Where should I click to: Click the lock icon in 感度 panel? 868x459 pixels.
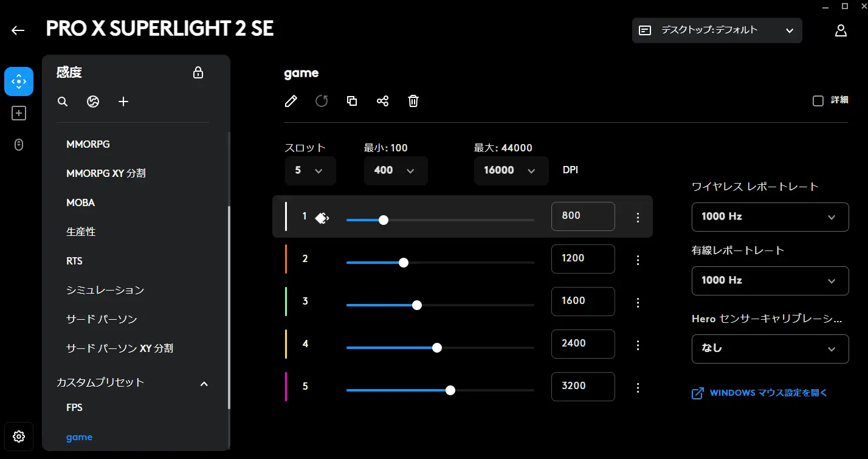pos(198,73)
